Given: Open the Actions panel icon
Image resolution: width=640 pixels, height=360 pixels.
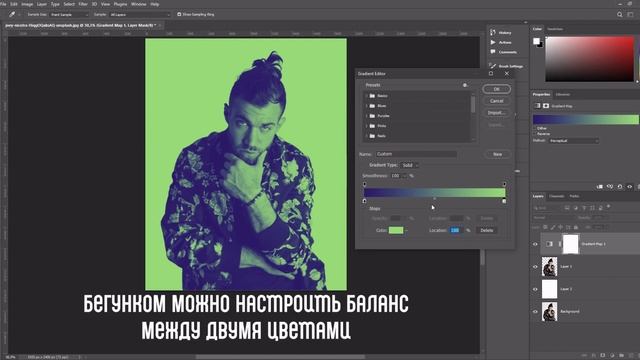Looking at the screenshot, I should tap(493, 42).
